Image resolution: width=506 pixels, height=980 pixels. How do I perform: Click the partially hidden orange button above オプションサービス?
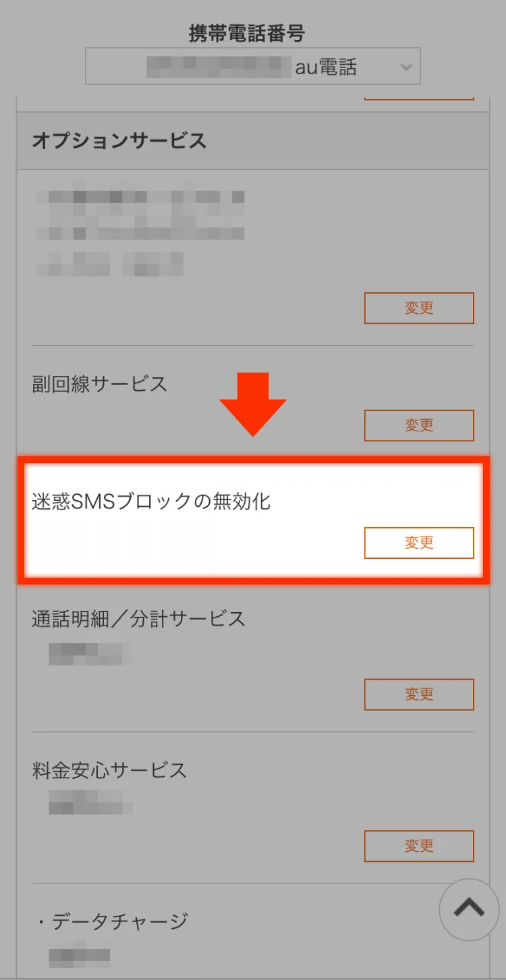click(419, 97)
